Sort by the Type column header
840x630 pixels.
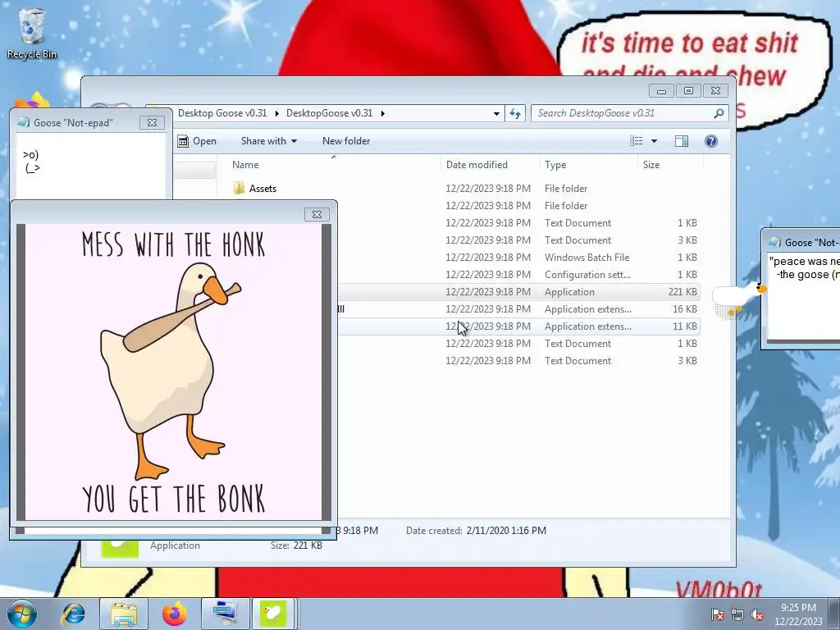[587, 164]
